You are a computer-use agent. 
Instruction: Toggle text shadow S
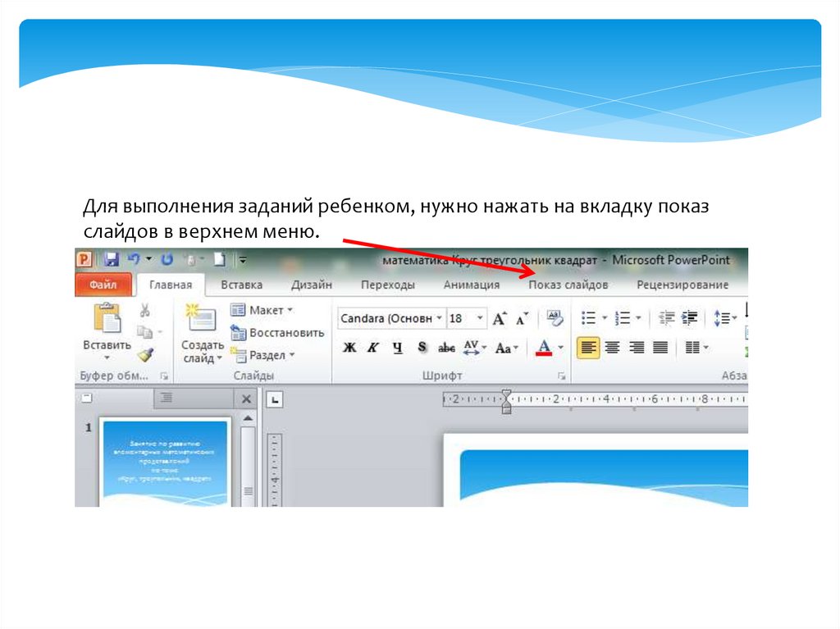[x=422, y=348]
